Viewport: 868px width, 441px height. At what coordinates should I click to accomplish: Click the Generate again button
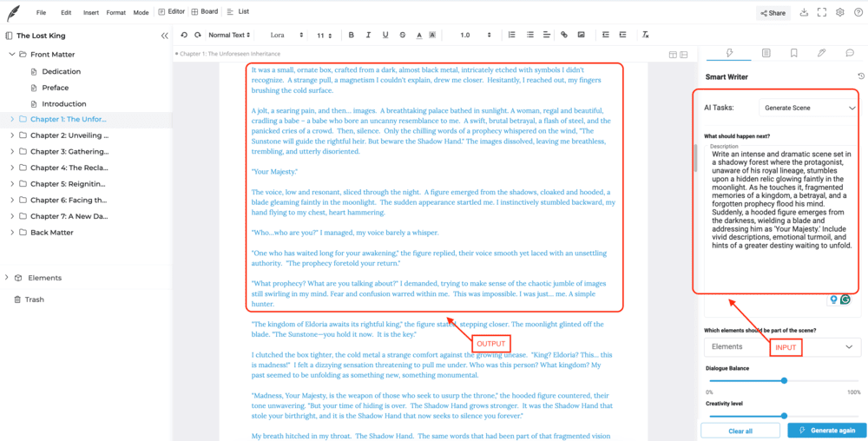[825, 431]
